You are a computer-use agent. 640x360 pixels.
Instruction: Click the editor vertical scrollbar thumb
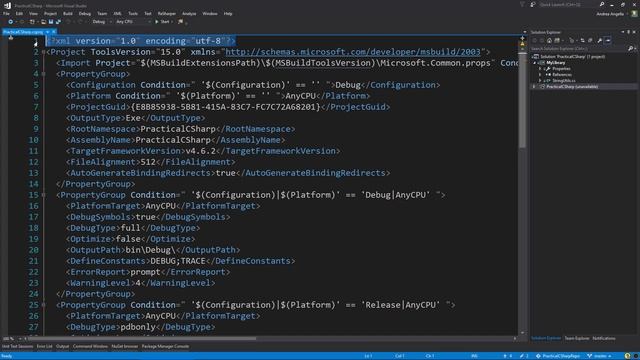522,100
